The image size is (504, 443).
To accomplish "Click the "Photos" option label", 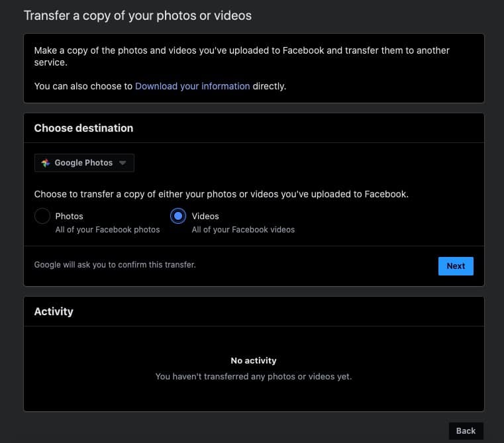I will click(x=70, y=216).
